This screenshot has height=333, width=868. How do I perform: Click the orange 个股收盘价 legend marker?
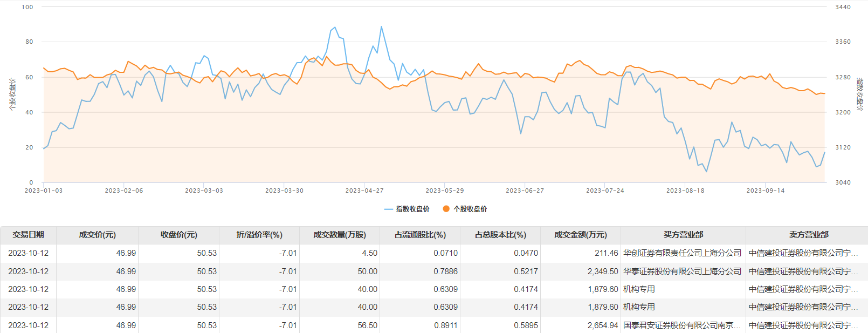(x=446, y=209)
